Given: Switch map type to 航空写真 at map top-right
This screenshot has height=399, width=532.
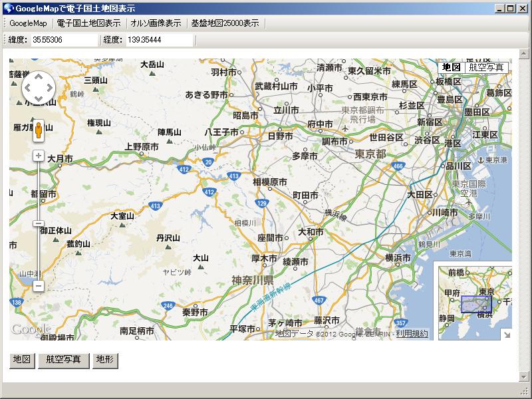Looking at the screenshot, I should click(486, 67).
